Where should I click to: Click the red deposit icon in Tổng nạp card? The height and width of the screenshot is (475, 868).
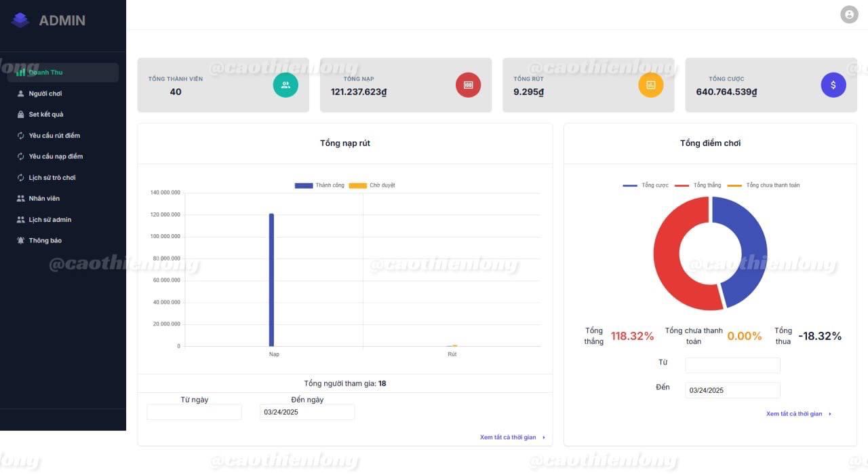468,85
